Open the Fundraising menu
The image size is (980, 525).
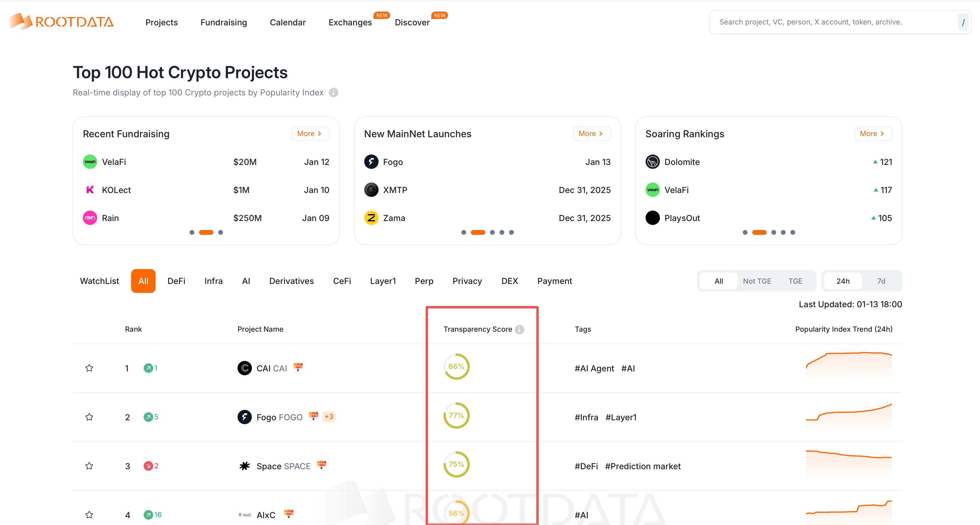223,22
